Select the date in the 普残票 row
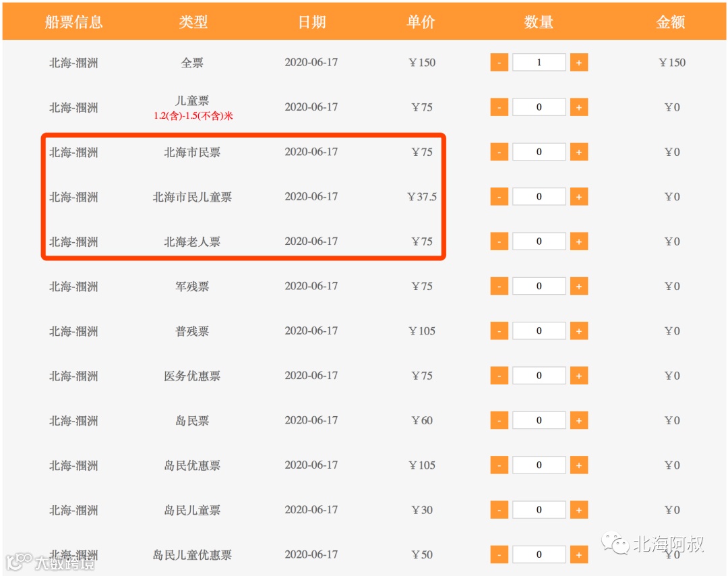 [311, 330]
